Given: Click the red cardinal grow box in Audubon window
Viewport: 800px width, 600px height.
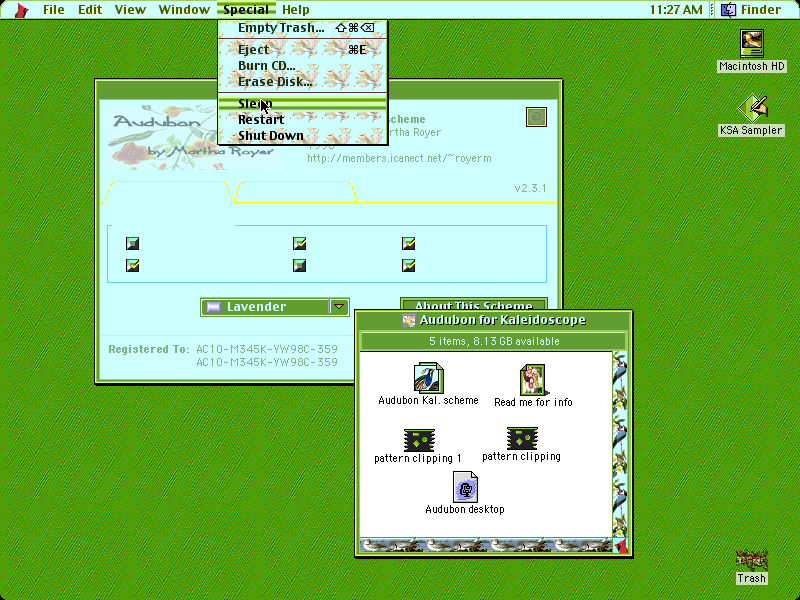Looking at the screenshot, I should pyautogui.click(x=620, y=545).
